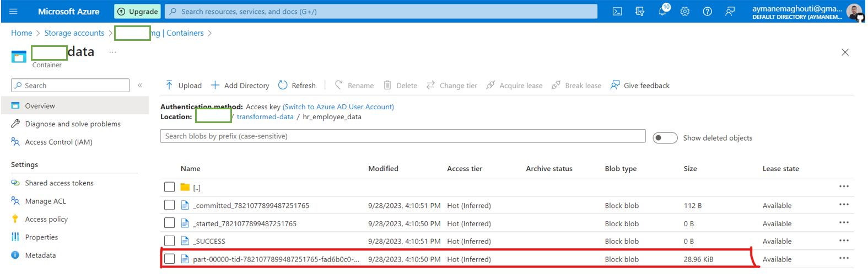Click Search blobs by prefix field

[x=403, y=136]
